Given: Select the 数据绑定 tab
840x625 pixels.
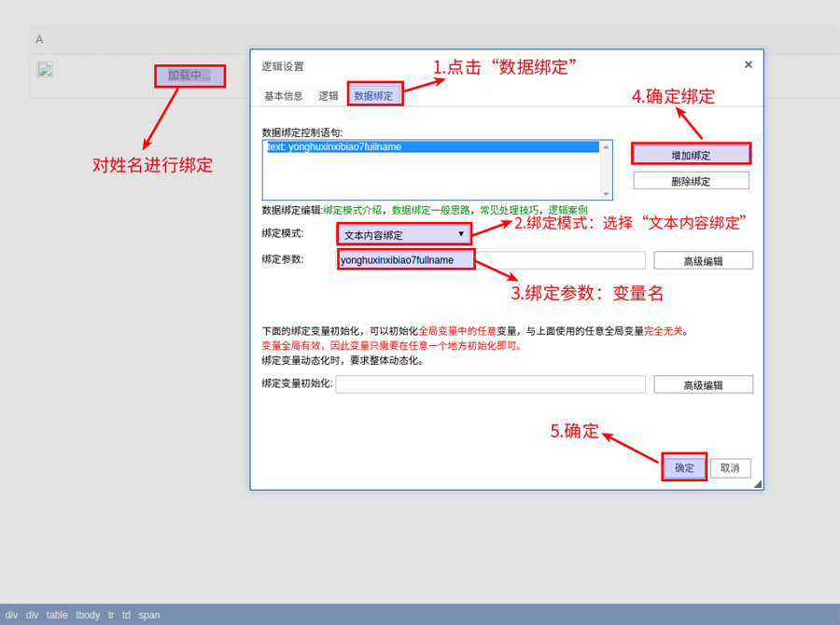Looking at the screenshot, I should 374,95.
